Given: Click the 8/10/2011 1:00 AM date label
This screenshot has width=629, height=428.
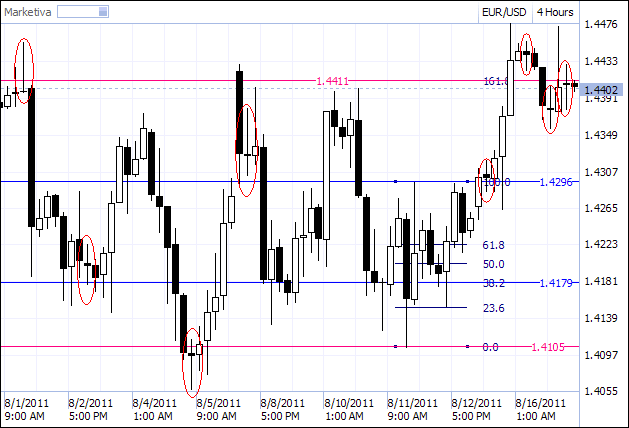Looking at the screenshot, I should pyautogui.click(x=349, y=410).
